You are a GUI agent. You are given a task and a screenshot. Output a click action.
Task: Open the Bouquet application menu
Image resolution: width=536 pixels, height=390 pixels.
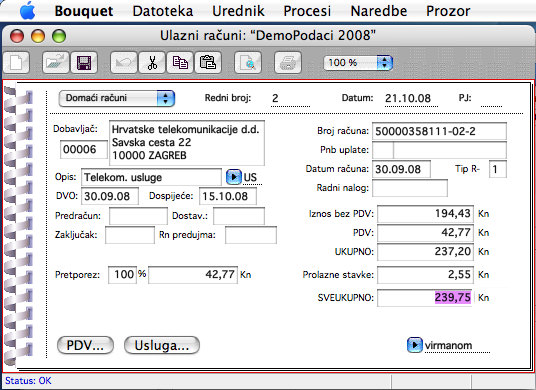pyautogui.click(x=84, y=11)
